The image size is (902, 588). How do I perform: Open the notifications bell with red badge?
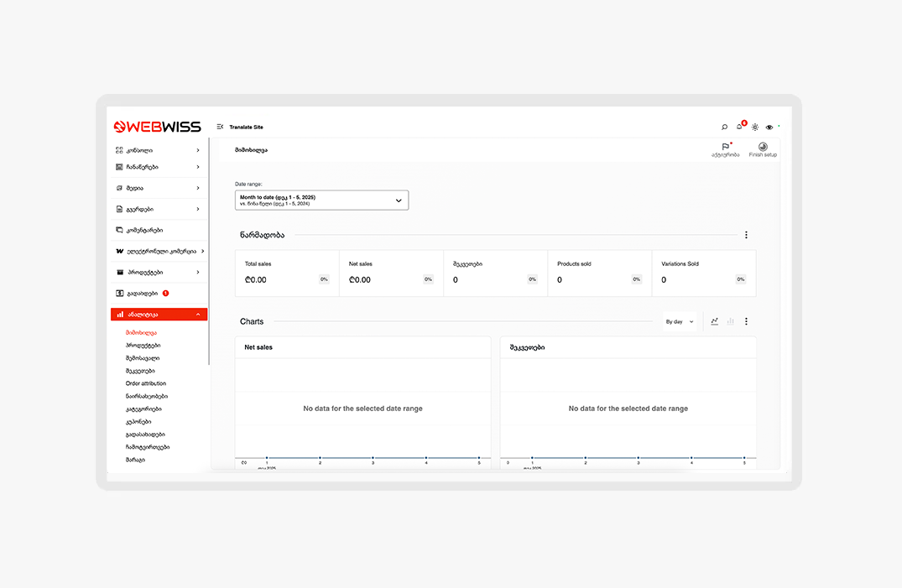[739, 127]
